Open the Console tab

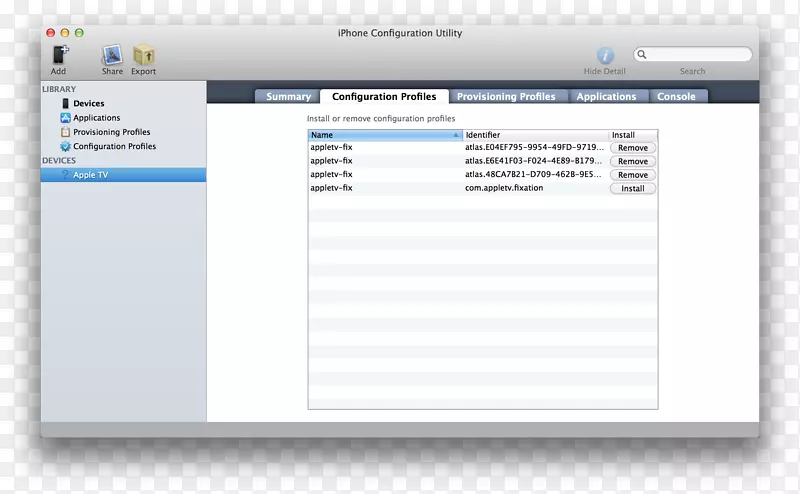click(676, 97)
